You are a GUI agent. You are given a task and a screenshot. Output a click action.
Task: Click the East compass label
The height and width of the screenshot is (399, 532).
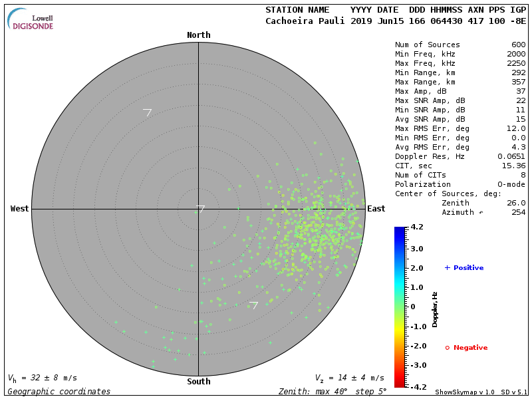376,209
